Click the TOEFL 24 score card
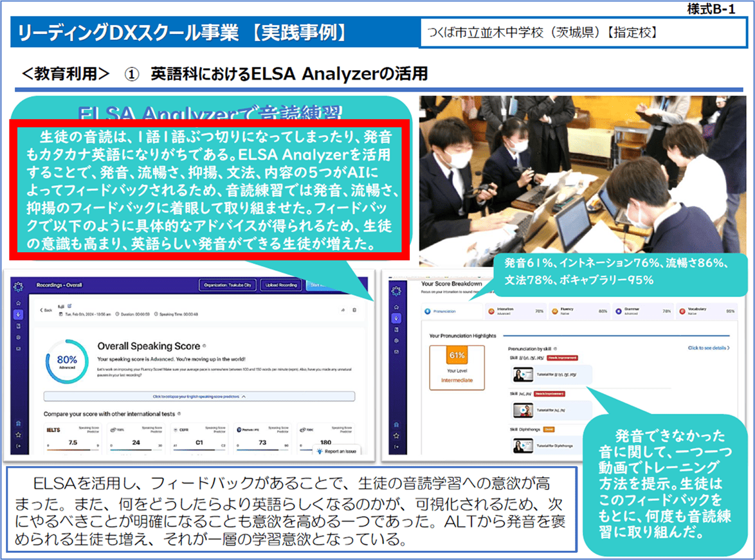Screen dimensions: 755x560 (136, 437)
